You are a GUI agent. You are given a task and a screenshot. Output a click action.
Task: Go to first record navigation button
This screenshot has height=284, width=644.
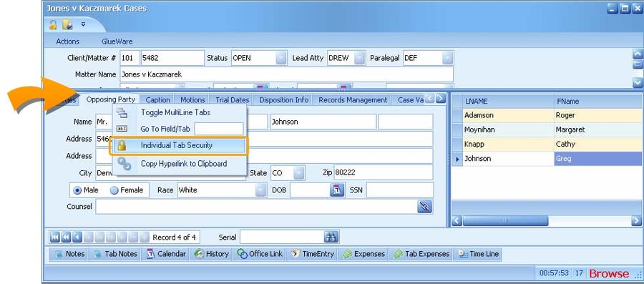pos(54,237)
